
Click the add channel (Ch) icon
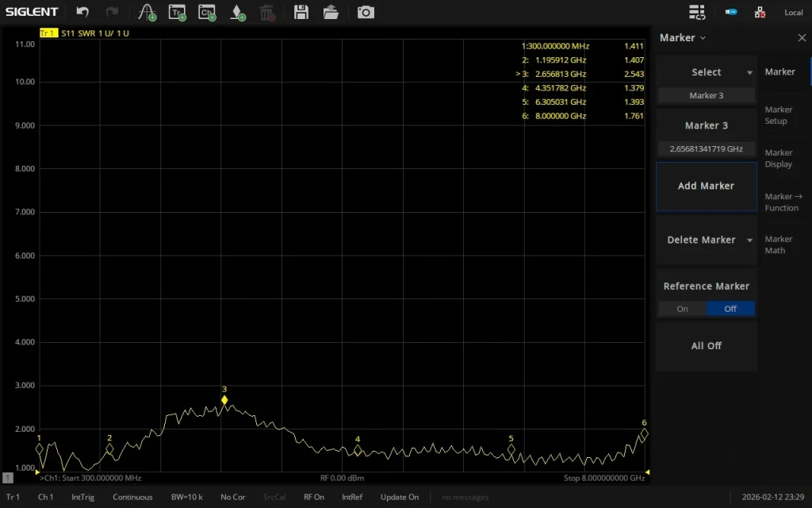[x=207, y=12]
